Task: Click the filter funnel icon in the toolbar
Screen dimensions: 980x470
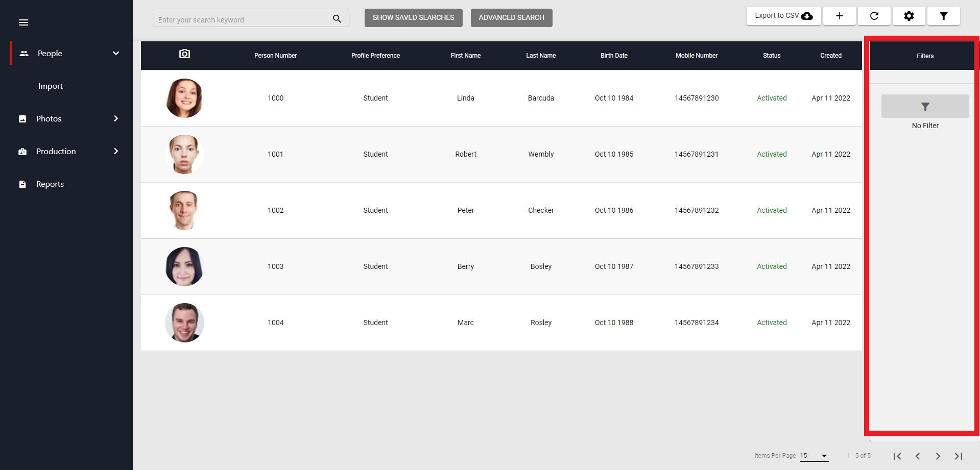Action: (x=943, y=16)
